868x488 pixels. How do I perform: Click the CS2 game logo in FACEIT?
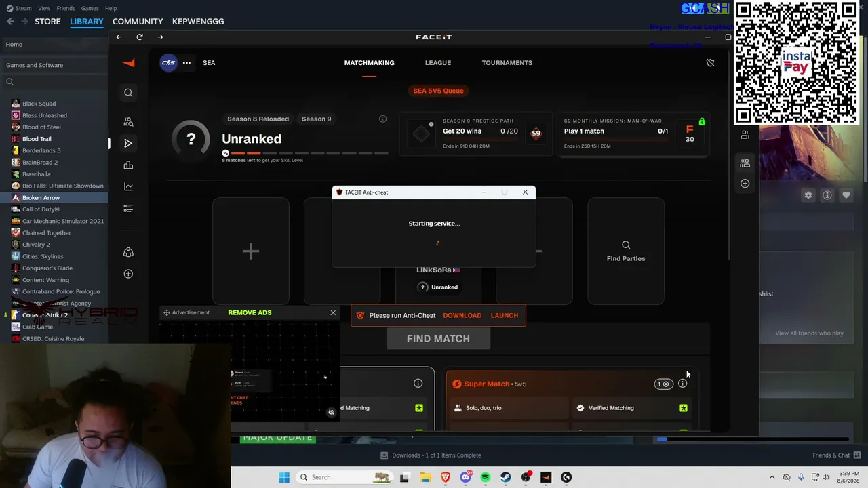point(168,63)
